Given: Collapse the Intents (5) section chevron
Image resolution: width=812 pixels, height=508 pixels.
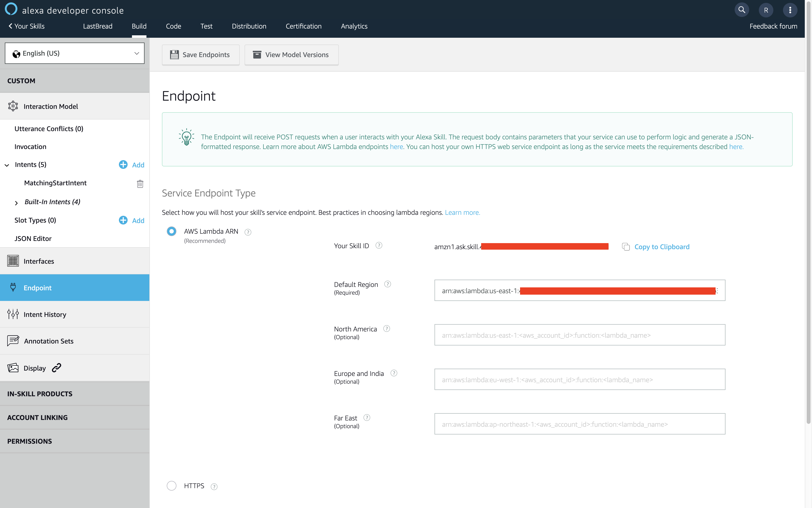Looking at the screenshot, I should click(7, 165).
